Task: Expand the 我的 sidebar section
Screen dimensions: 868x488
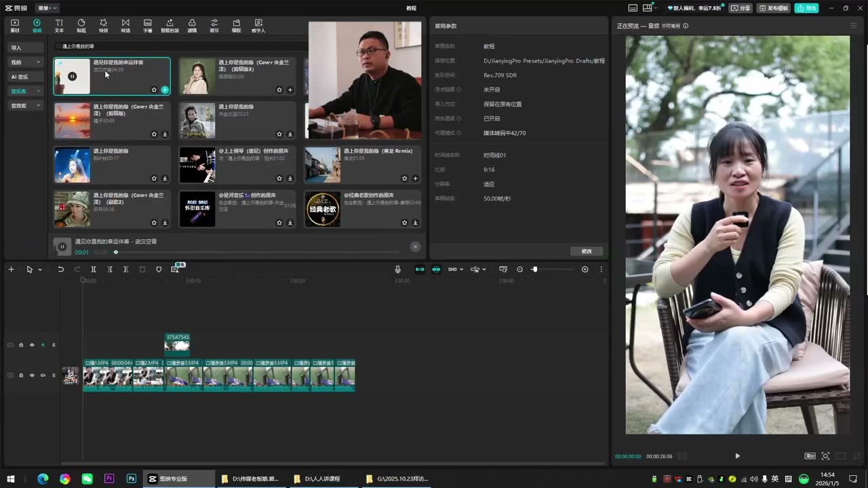Action: (25, 62)
